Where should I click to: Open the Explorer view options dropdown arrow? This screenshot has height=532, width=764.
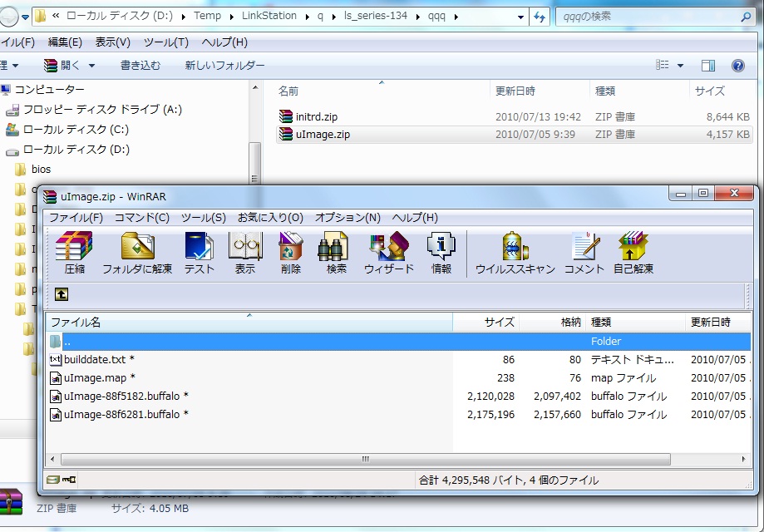point(680,66)
